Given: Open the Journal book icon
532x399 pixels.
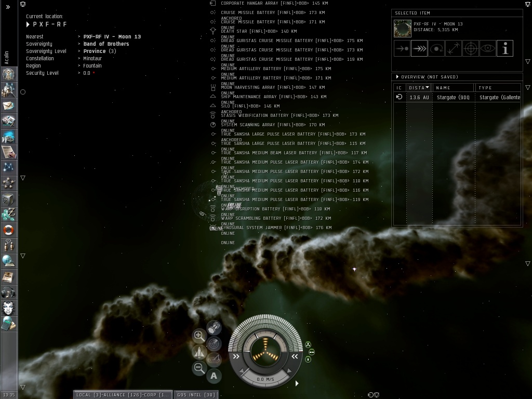Looking at the screenshot, I should [x=8, y=277].
